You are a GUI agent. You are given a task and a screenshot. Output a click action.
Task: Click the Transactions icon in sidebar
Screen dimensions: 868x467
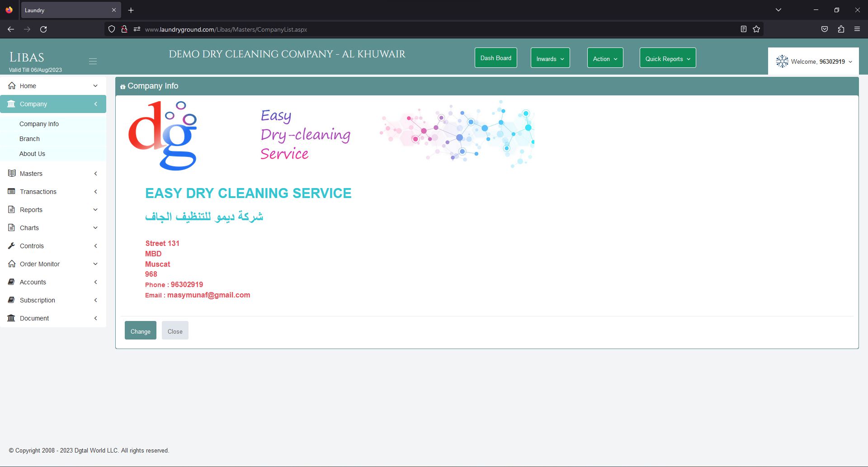pyautogui.click(x=12, y=191)
